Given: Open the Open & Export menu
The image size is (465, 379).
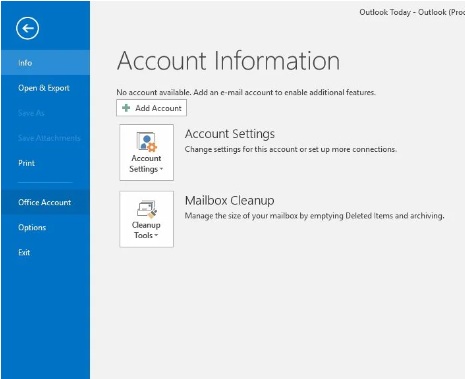Looking at the screenshot, I should point(46,88).
